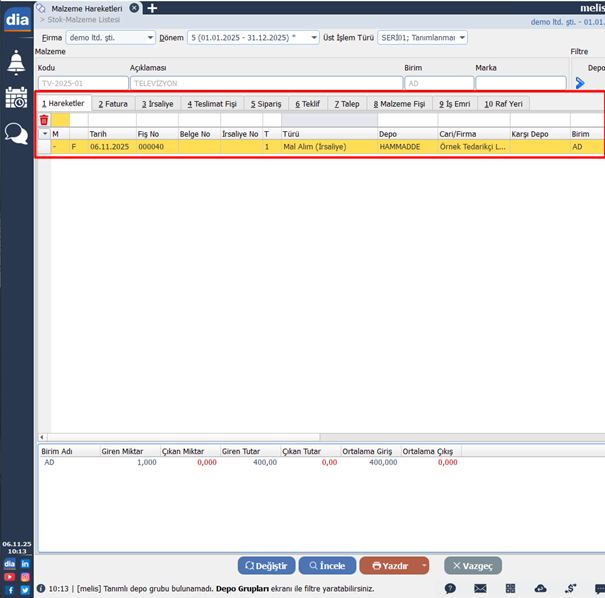This screenshot has width=605, height=598.
Task: Click the horizontal scrollbar under the grid
Action: tap(180, 437)
